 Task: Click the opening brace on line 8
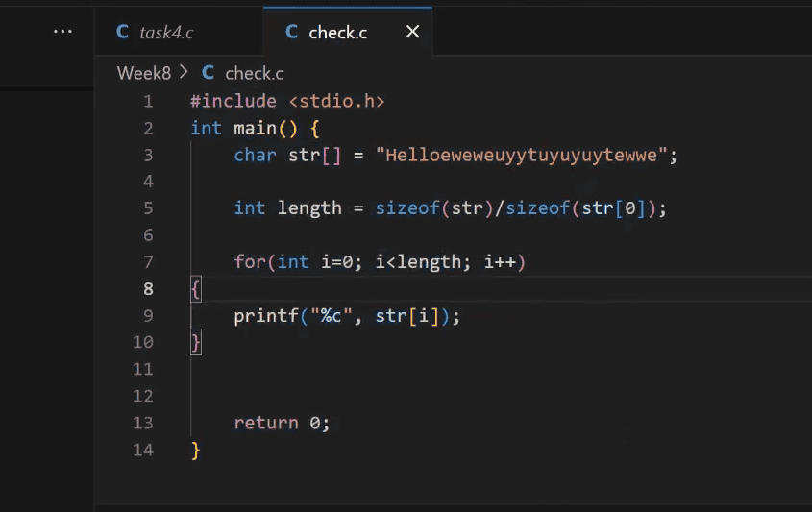196,289
